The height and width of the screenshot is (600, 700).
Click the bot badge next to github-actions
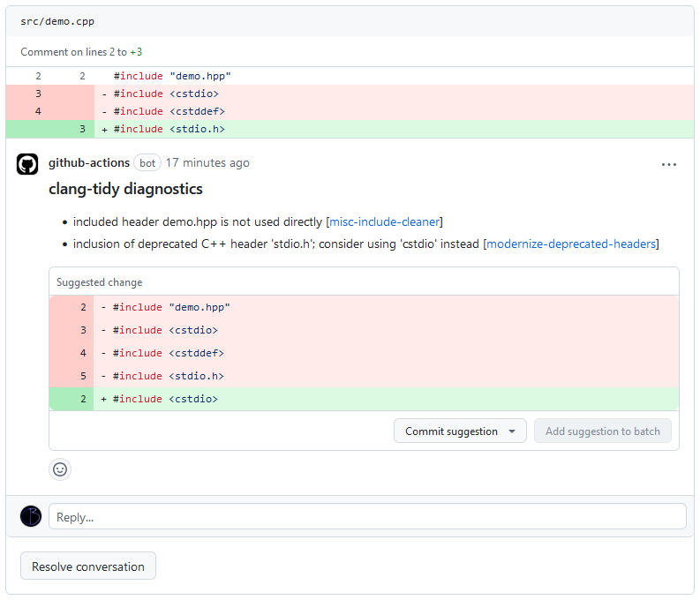click(147, 163)
